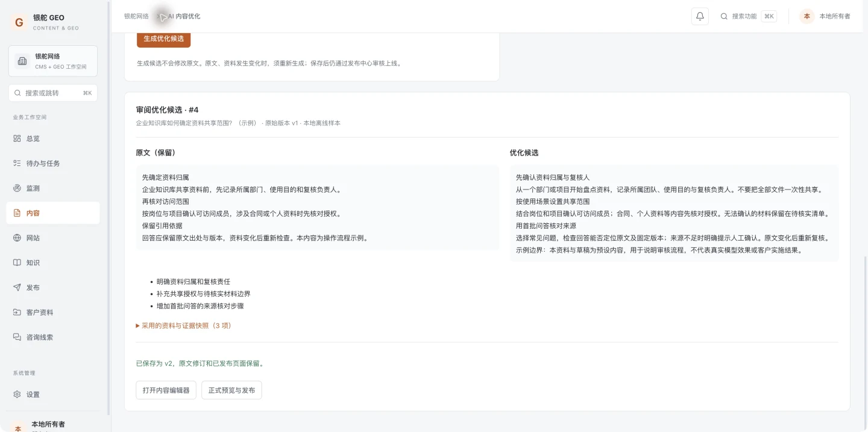
Task: Click the 银舵网络 breadcrumb link
Action: 136,16
